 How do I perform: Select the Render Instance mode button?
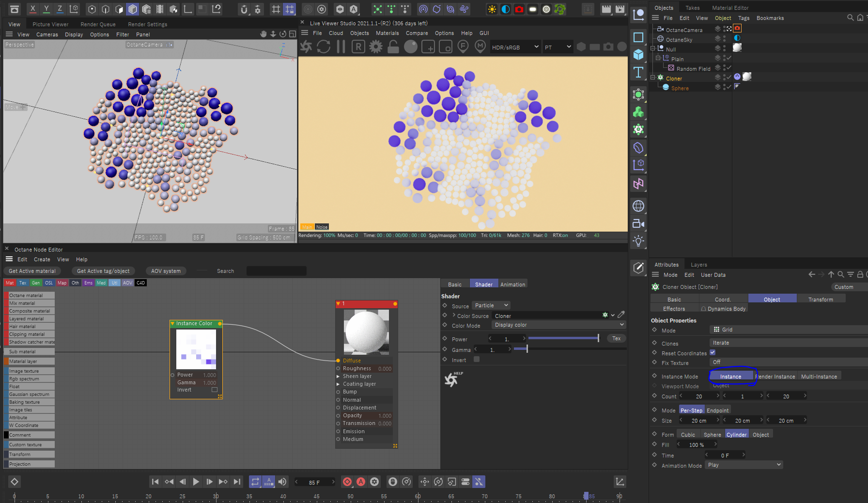coord(775,377)
